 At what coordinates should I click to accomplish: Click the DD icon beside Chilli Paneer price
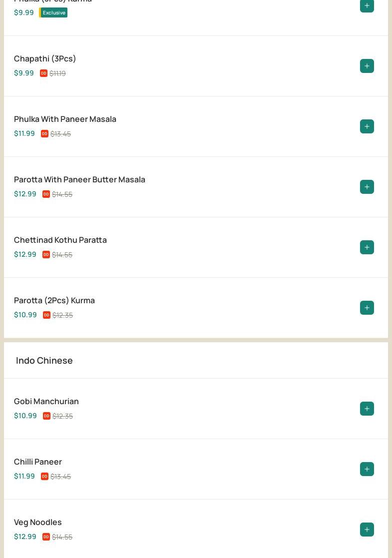pos(44,476)
